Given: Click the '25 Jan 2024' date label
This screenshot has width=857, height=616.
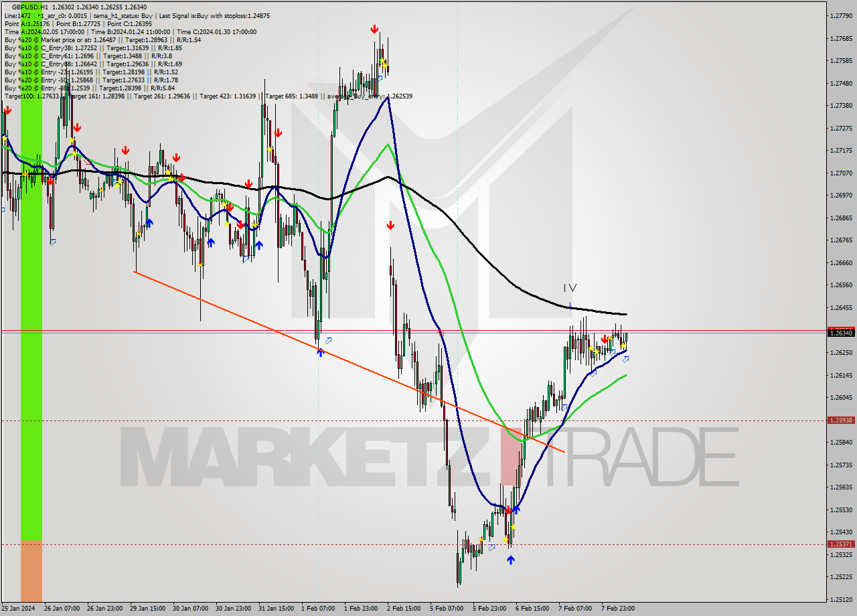Looking at the screenshot, I should 18,609.
